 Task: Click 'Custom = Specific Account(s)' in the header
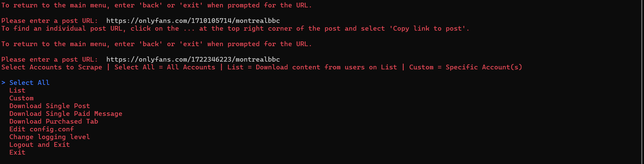point(466,67)
